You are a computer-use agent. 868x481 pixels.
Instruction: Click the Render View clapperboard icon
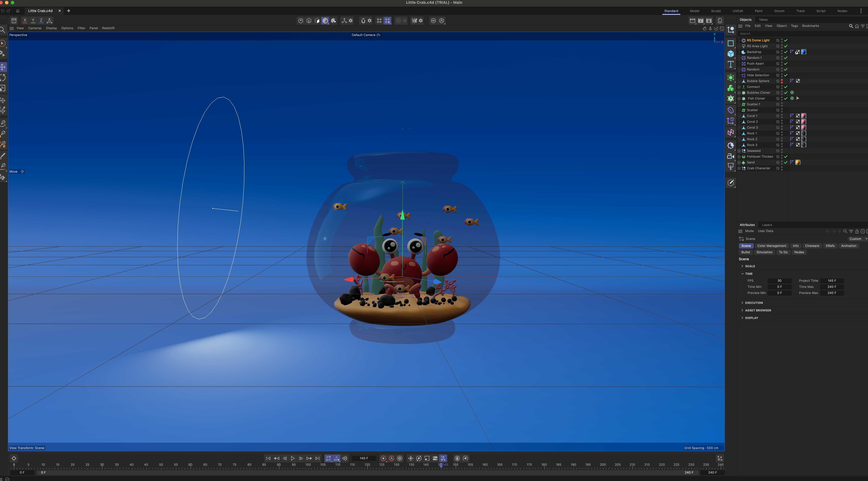(692, 20)
